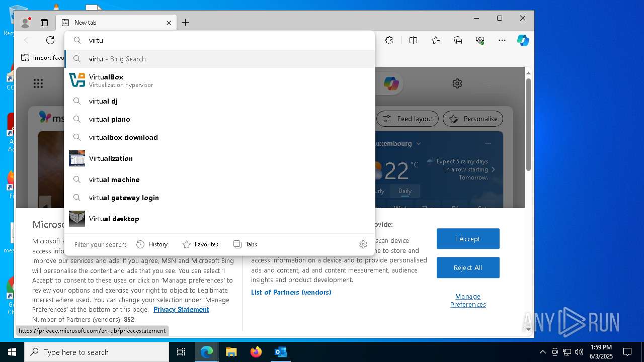The image size is (644, 362).
Task: Open the Favorites star toolbar icon
Action: coord(436,40)
